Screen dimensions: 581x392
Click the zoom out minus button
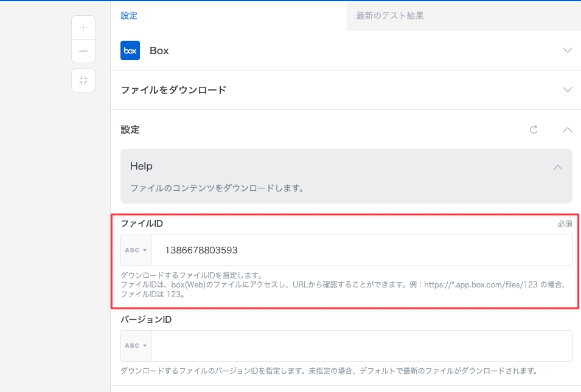click(83, 51)
